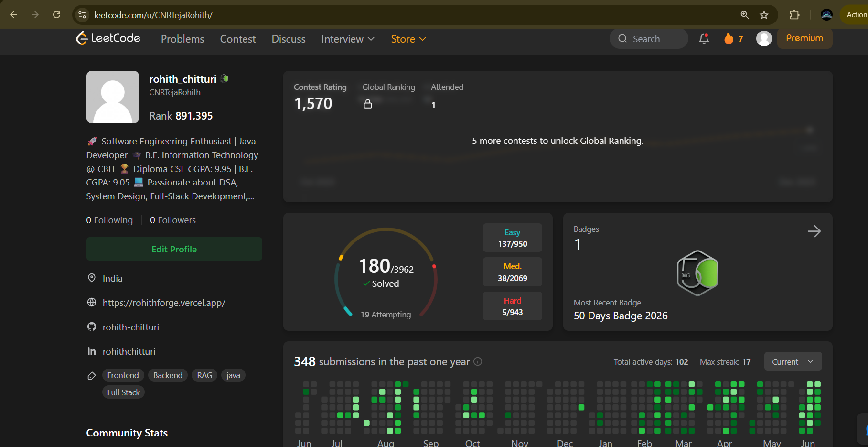Click 0 Following
This screenshot has height=447, width=868.
click(x=109, y=220)
